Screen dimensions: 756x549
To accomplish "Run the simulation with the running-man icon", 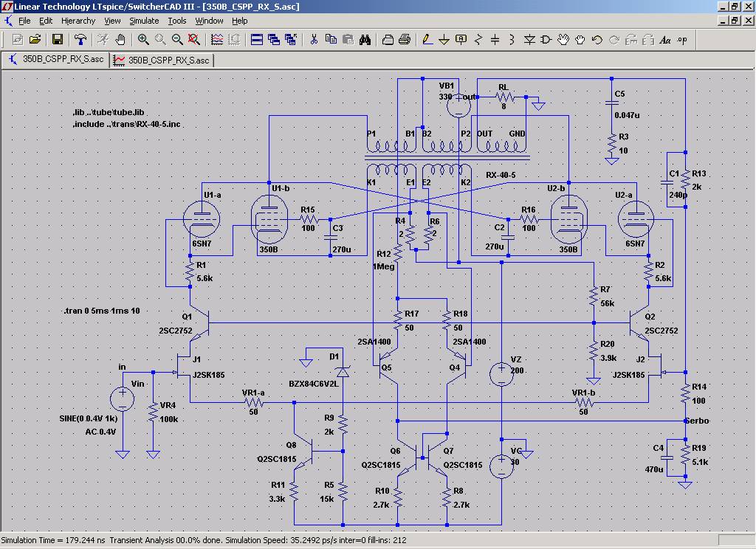I will coord(103,40).
